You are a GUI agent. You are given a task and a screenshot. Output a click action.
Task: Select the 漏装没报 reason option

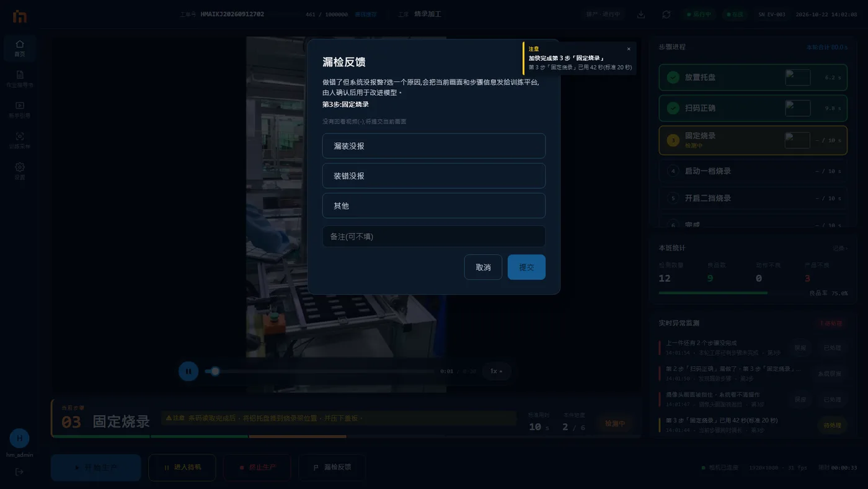433,146
